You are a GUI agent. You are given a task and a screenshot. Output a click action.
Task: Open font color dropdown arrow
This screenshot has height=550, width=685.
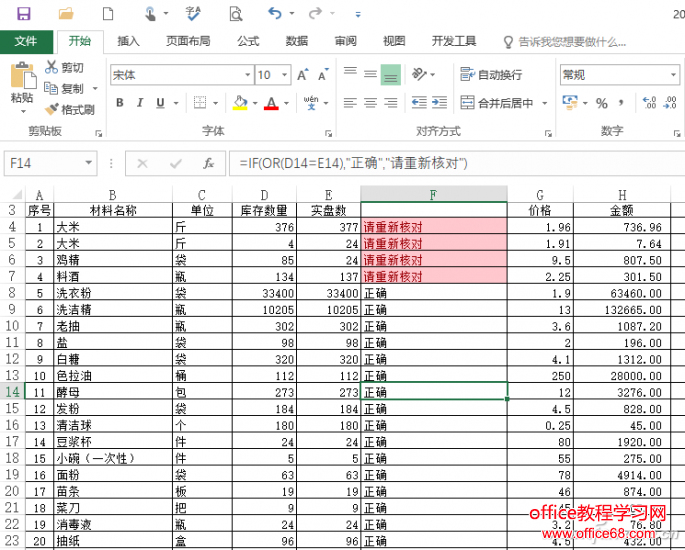pyautogui.click(x=287, y=103)
